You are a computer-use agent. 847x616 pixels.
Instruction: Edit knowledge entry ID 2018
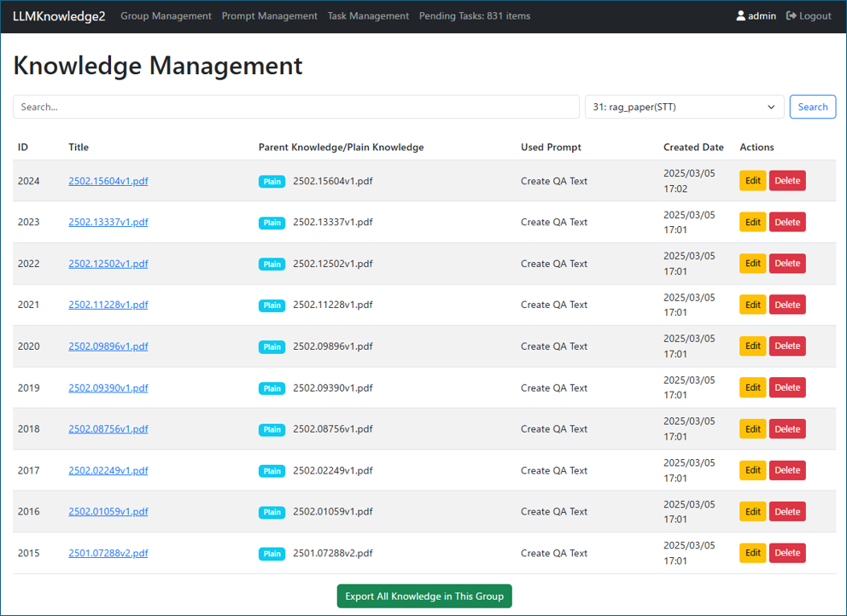coord(752,429)
